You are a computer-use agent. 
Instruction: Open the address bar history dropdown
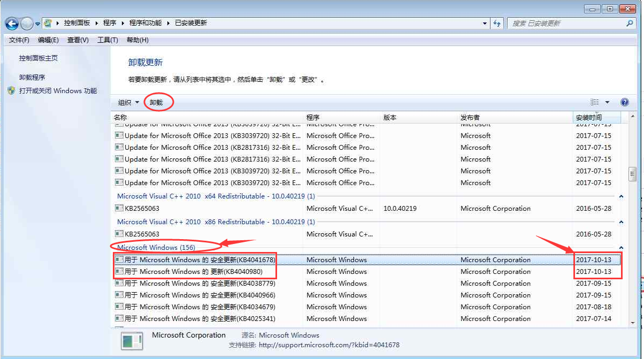(x=485, y=24)
